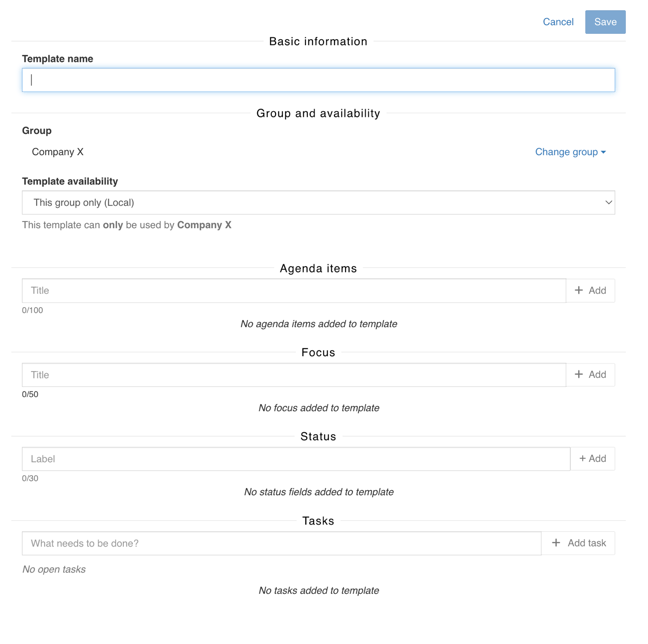Open the Template availability dropdown

pos(318,203)
